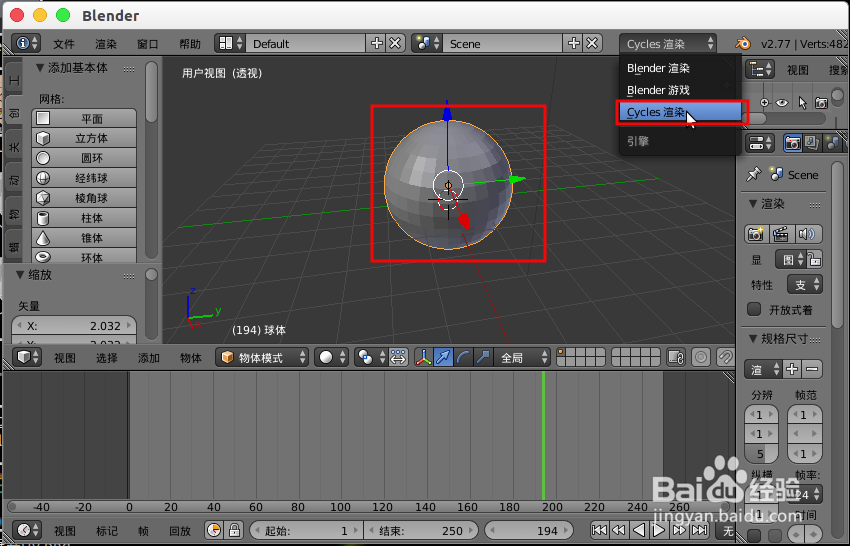
Task: Delete Default screen layout with X
Action: point(395,43)
